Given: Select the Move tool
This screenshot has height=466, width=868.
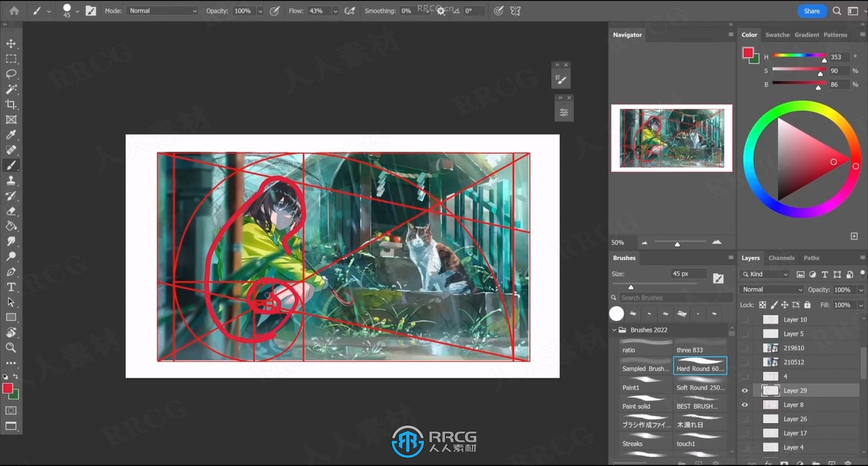Looking at the screenshot, I should coord(11,44).
